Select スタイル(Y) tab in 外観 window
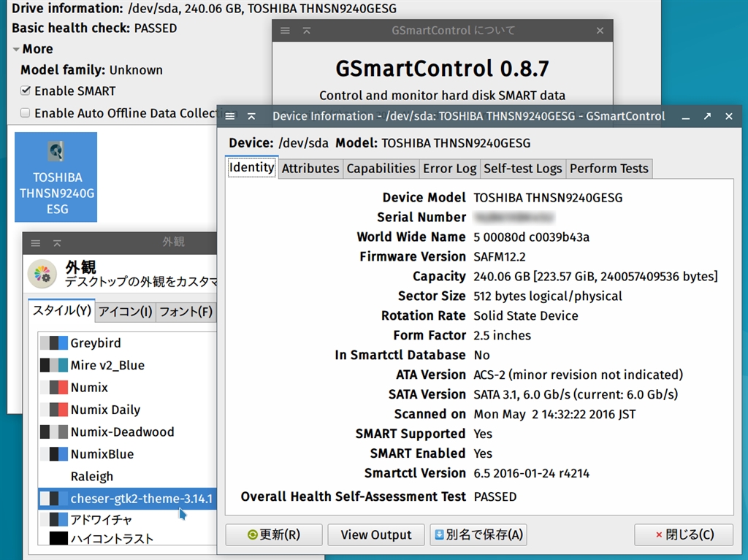The height and width of the screenshot is (560, 748). tap(61, 310)
